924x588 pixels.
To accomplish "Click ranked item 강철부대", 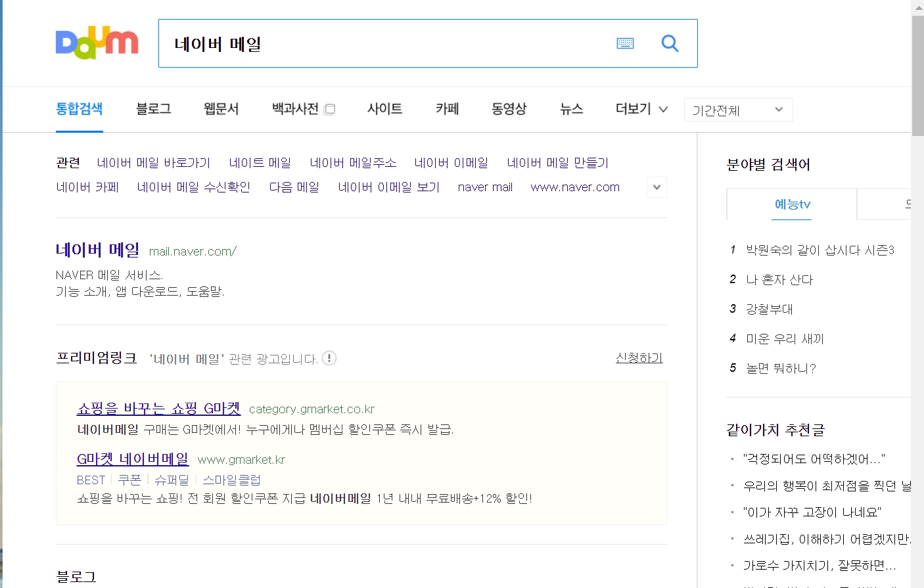I will [770, 309].
